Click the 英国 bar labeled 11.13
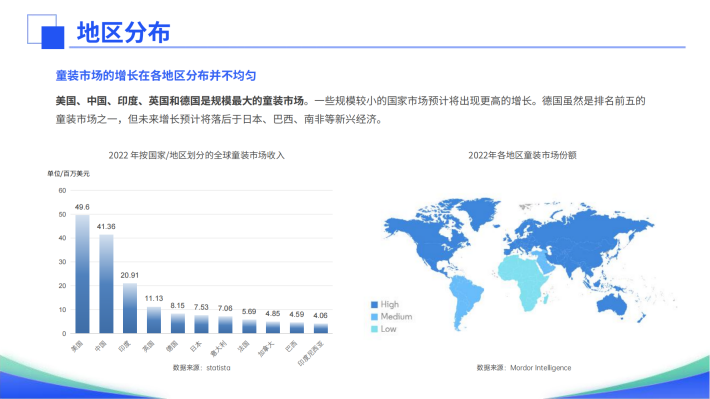 point(154,320)
